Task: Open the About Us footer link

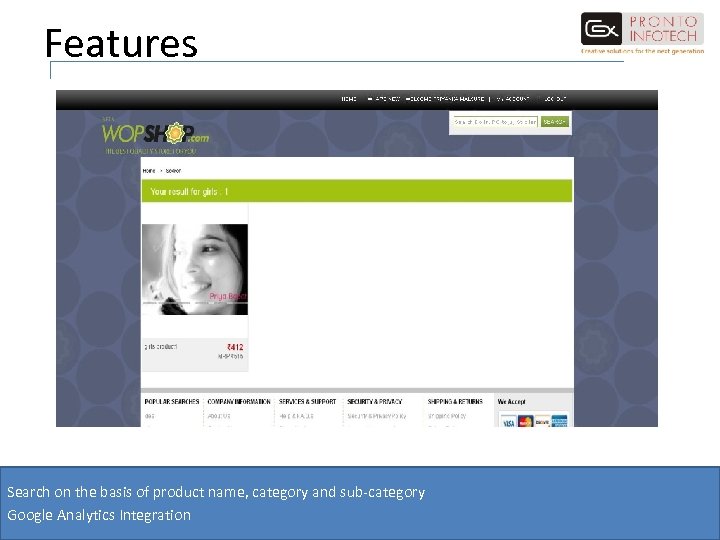Action: click(x=219, y=416)
